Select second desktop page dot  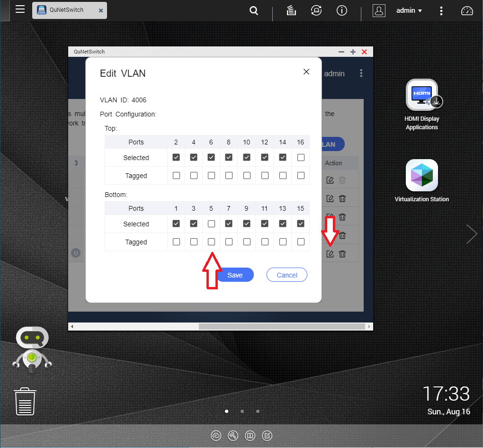242,412
